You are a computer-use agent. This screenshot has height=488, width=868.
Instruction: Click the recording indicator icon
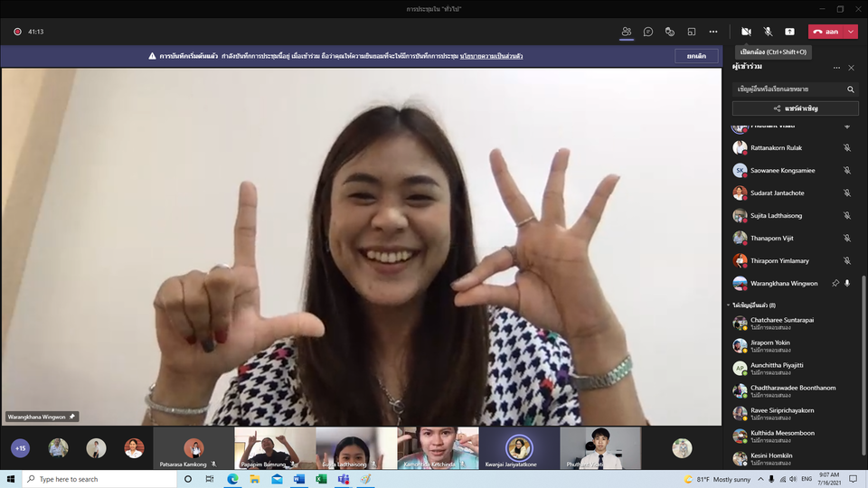point(17,32)
